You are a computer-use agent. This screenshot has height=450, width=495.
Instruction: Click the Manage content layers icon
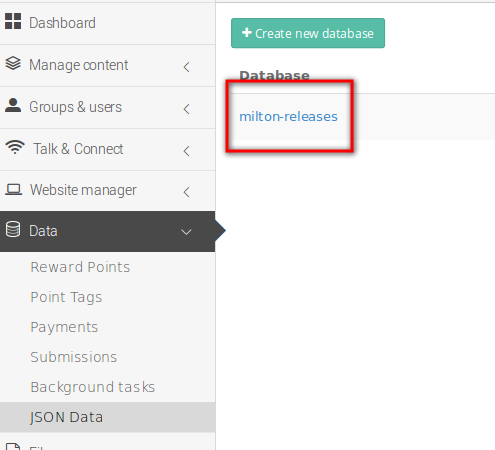(x=13, y=63)
